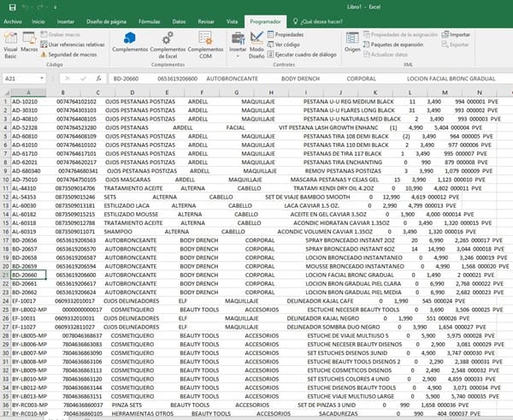Switch to the Insertar tab
Image resolution: width=513 pixels, height=420 pixels.
66,21
